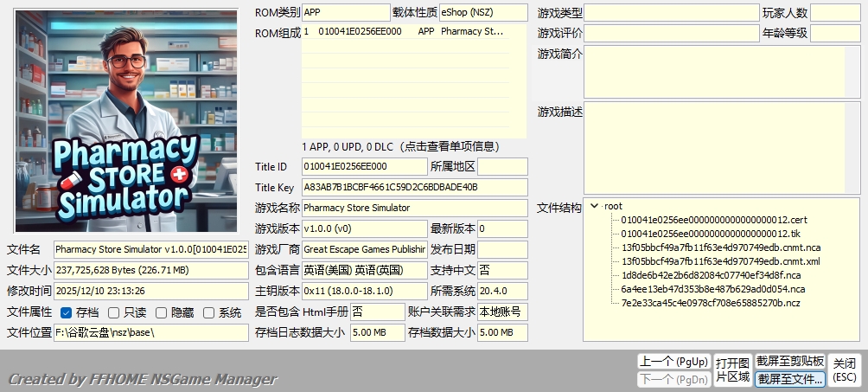Click the 下一个 (PgDn) button
Screen dimensions: 868x392
click(673, 380)
